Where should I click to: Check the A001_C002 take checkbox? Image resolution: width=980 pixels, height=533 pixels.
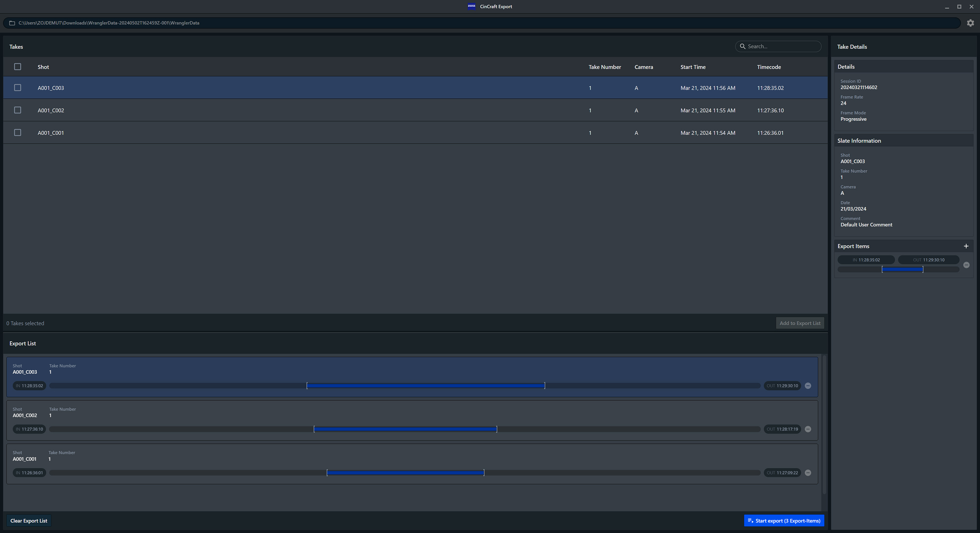coord(18,110)
